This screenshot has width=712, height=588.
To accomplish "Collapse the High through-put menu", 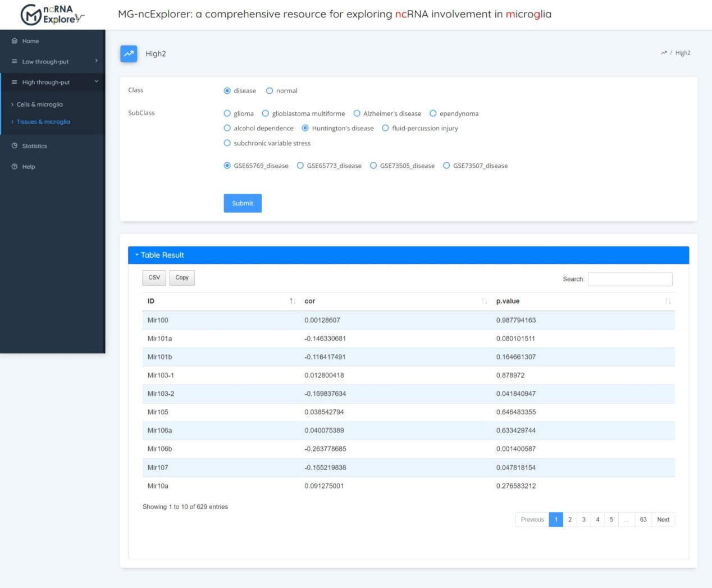I will pos(52,83).
